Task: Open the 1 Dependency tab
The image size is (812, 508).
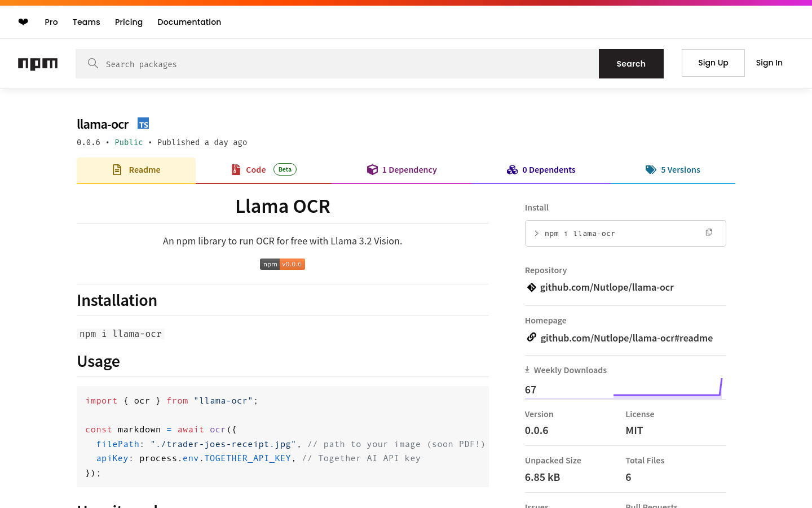Action: tap(401, 170)
